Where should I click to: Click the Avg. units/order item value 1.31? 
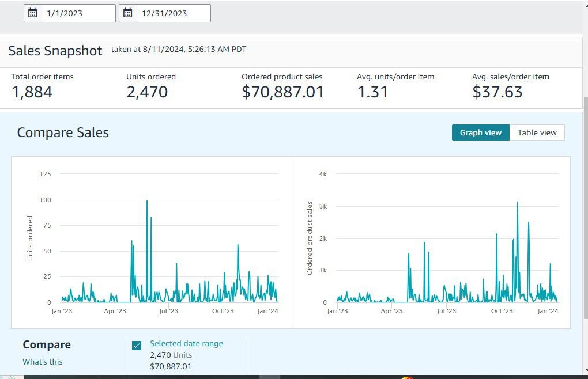372,92
